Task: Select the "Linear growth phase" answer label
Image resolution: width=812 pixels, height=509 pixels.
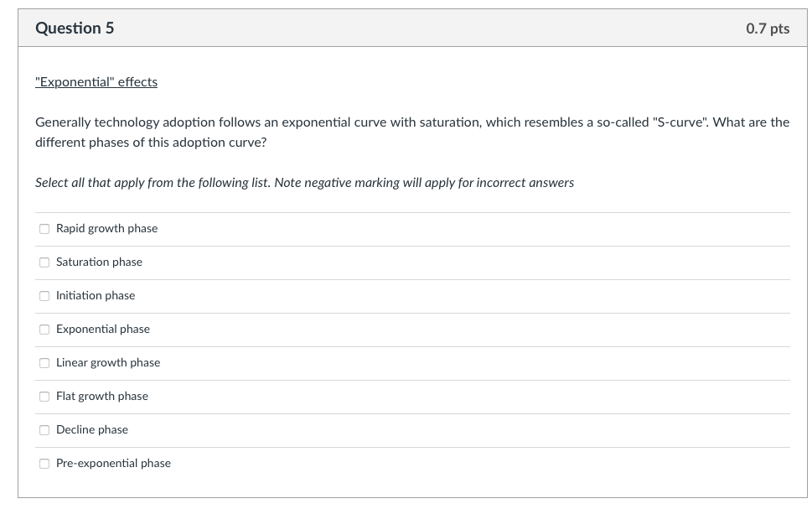Action: [108, 362]
